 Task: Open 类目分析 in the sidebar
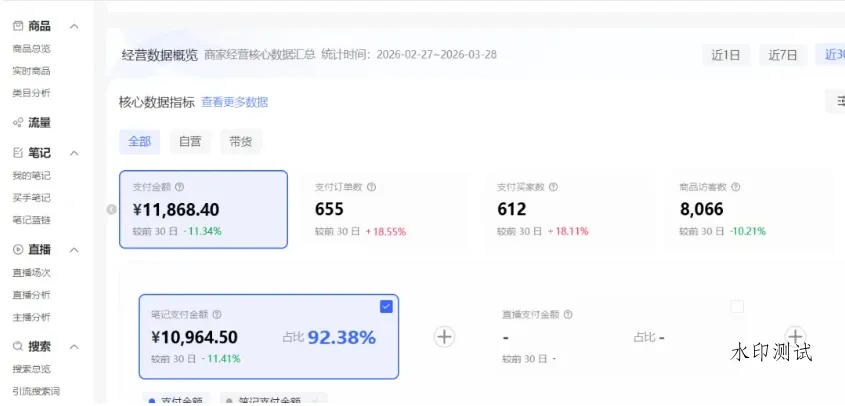31,93
